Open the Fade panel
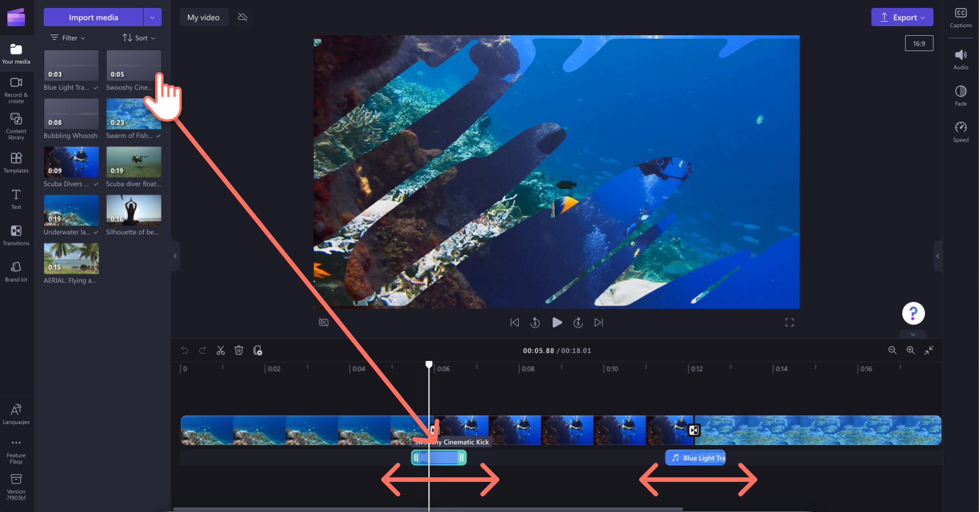Screen dimensions: 980x512 click(961, 95)
